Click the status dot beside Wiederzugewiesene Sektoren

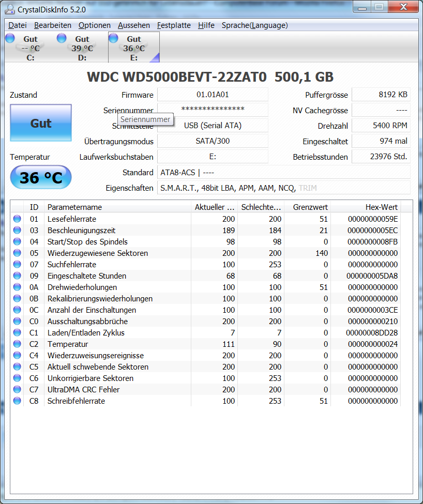click(x=17, y=253)
